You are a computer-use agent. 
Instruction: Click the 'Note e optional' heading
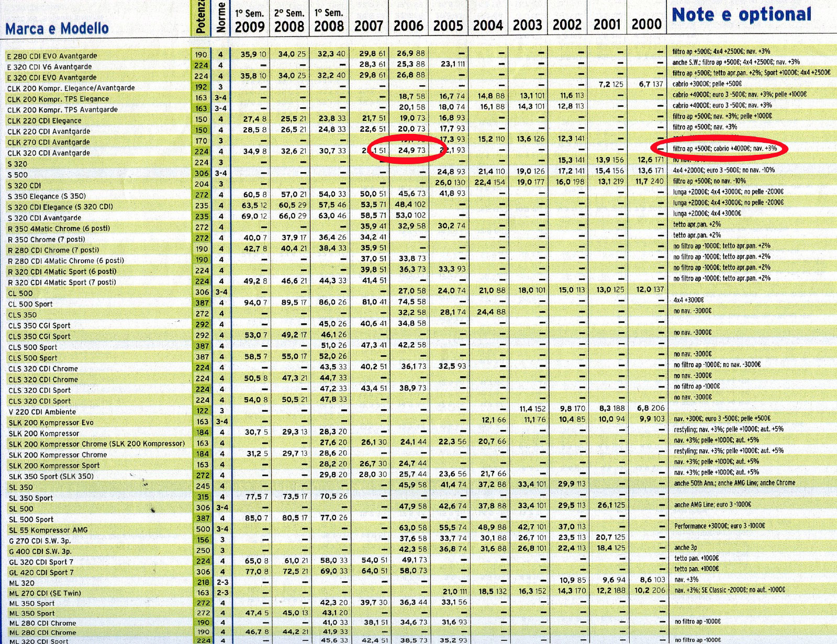click(x=742, y=15)
